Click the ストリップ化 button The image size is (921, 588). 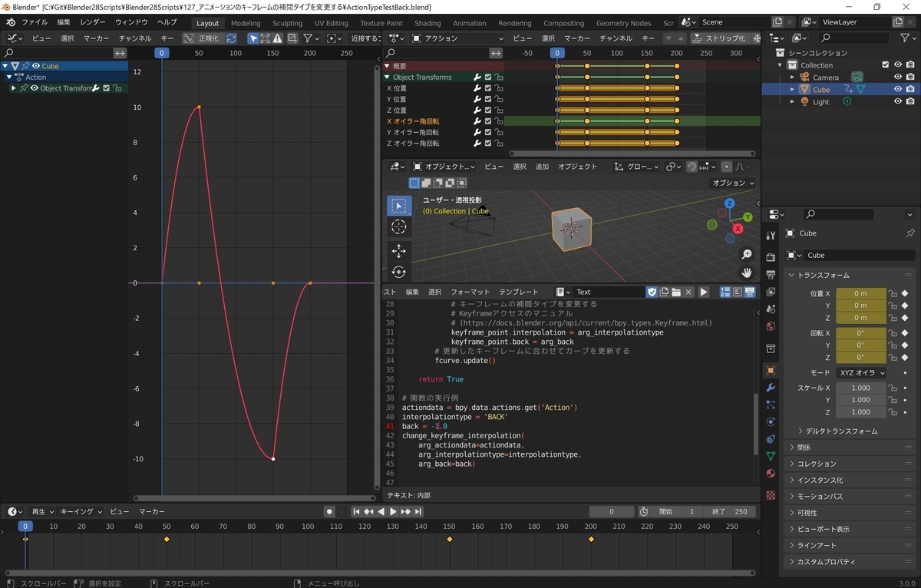(x=719, y=38)
